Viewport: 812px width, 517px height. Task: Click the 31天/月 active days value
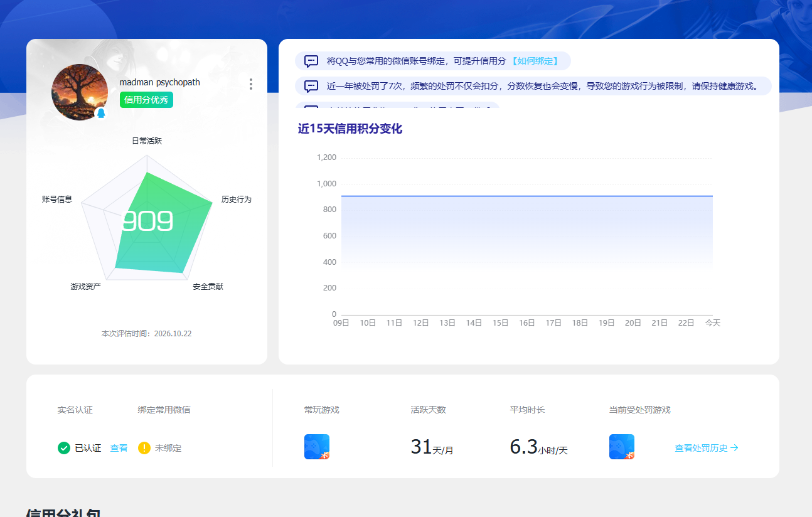(432, 447)
